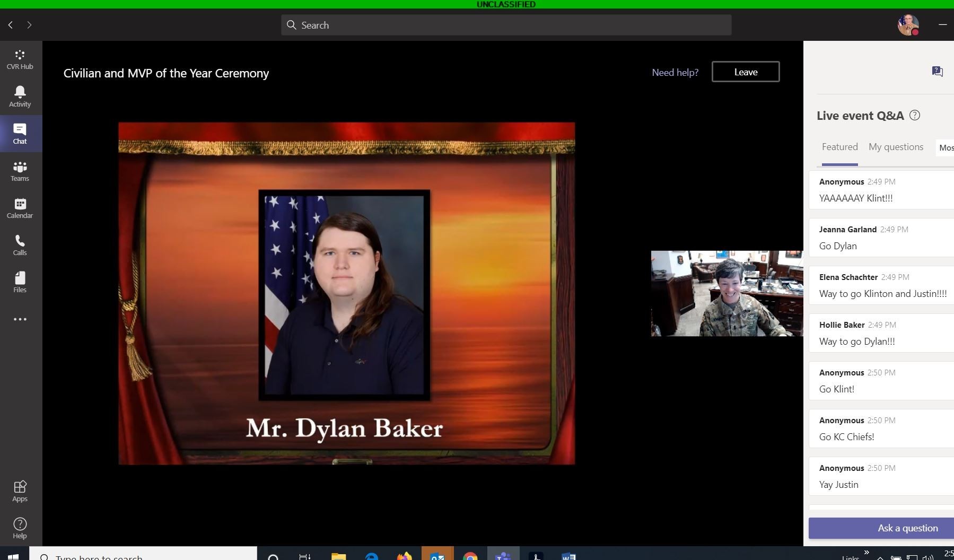Open the Help sidebar icon
The width and height of the screenshot is (954, 560).
click(x=20, y=528)
